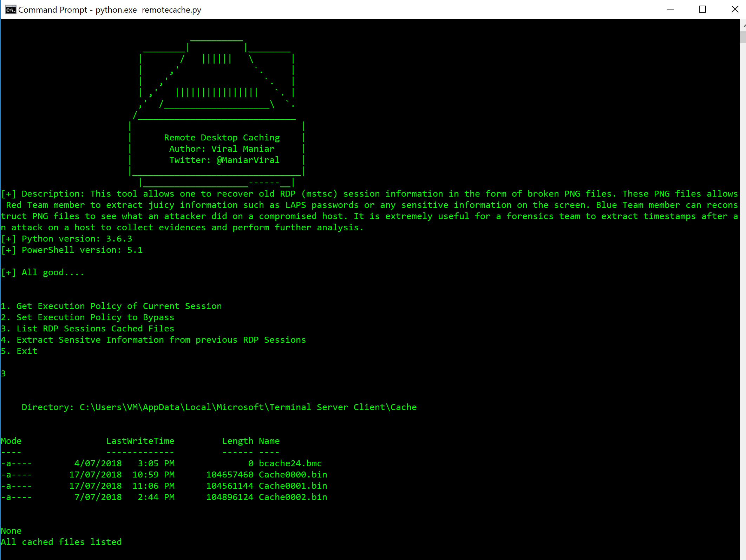Close the remotecache.py Command Prompt window
746x560 pixels.
[x=735, y=9]
